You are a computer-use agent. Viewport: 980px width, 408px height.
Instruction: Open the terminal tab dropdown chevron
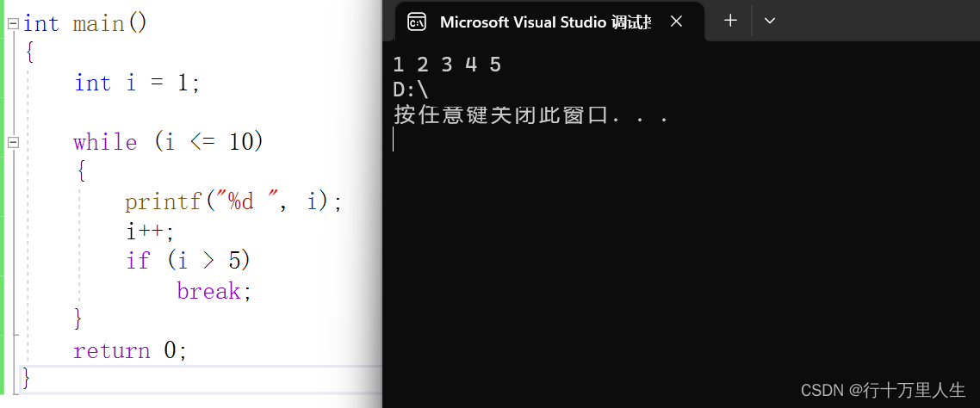pyautogui.click(x=770, y=21)
